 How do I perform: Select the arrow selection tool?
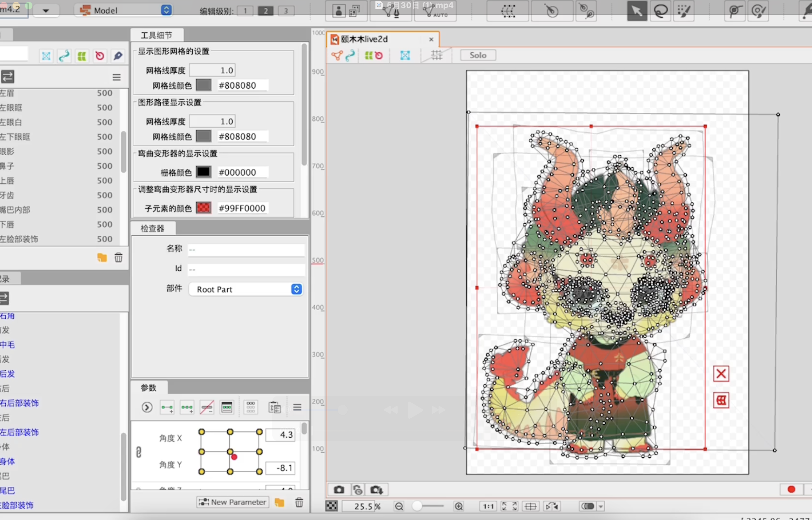(637, 11)
